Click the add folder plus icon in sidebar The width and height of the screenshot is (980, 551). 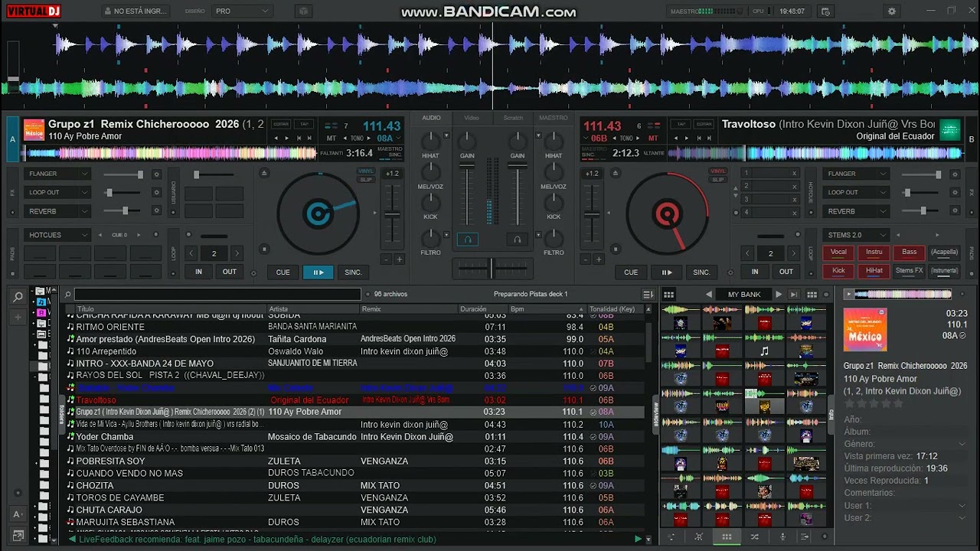click(18, 317)
